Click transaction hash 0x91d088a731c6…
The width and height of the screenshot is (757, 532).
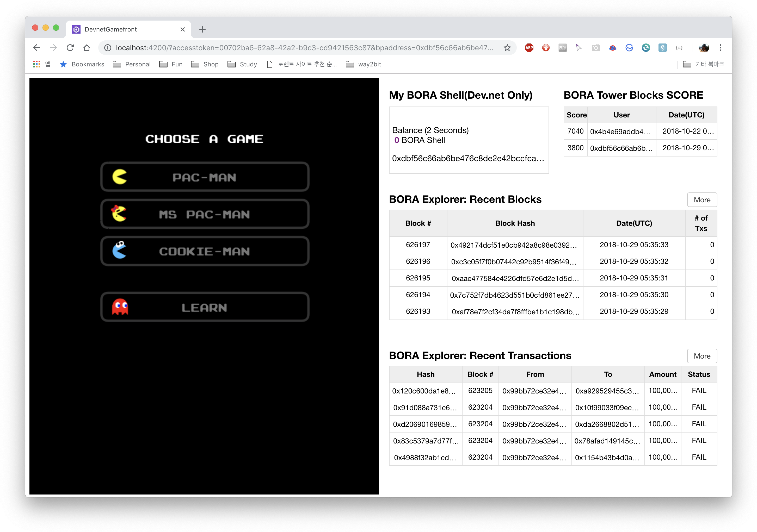(x=425, y=408)
